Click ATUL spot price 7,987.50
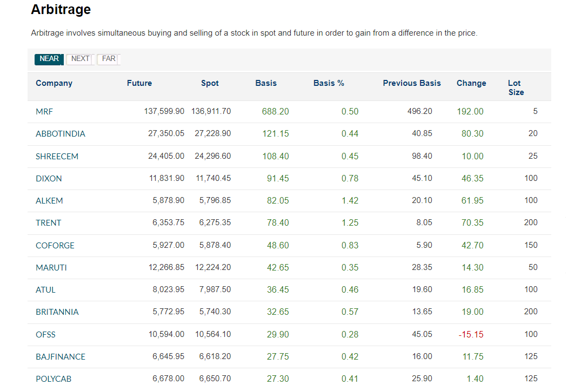Viewport: 588px width, 385px height. pos(215,289)
